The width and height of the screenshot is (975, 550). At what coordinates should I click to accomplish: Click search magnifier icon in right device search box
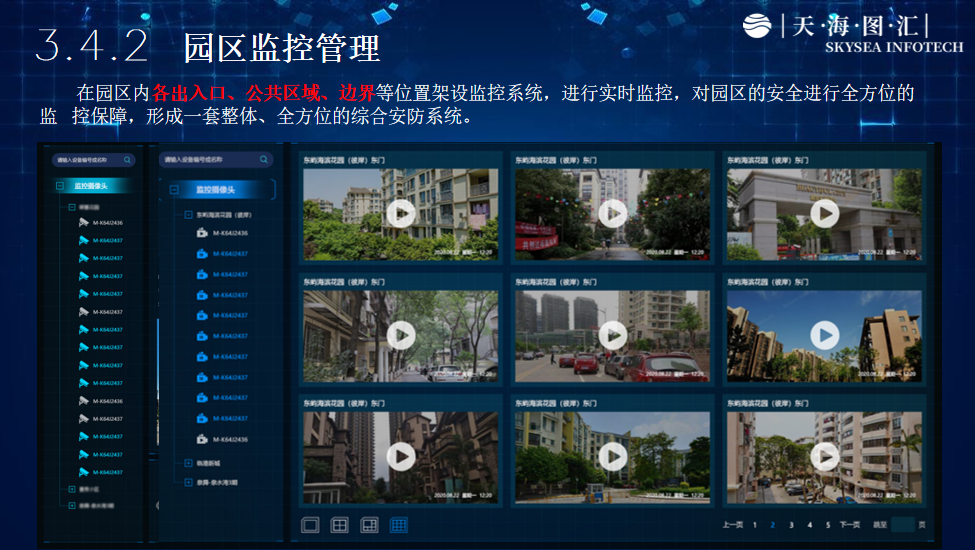pos(263,159)
